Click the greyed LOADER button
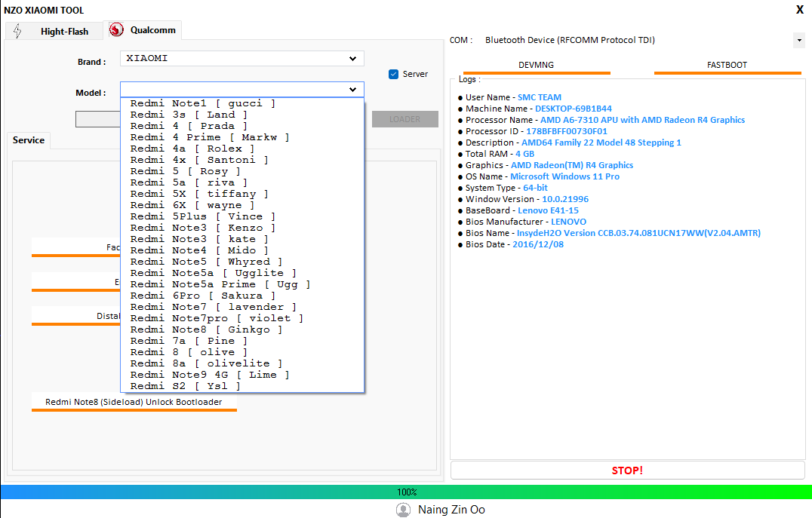This screenshot has height=518, width=812. coord(405,119)
